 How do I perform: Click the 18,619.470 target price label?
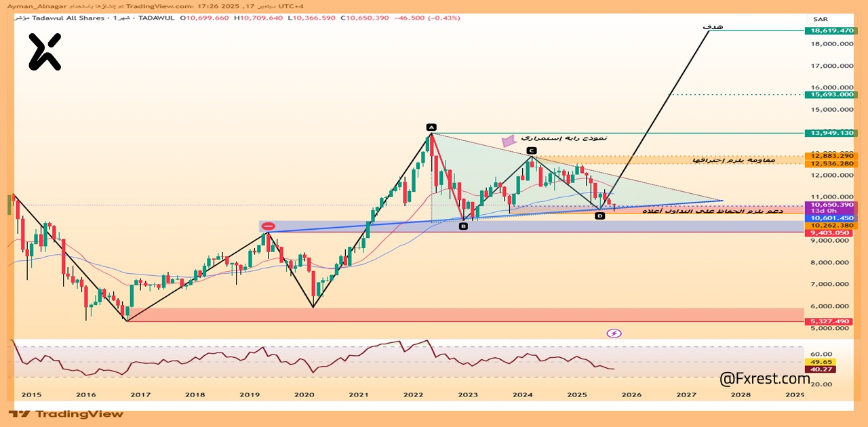(829, 31)
